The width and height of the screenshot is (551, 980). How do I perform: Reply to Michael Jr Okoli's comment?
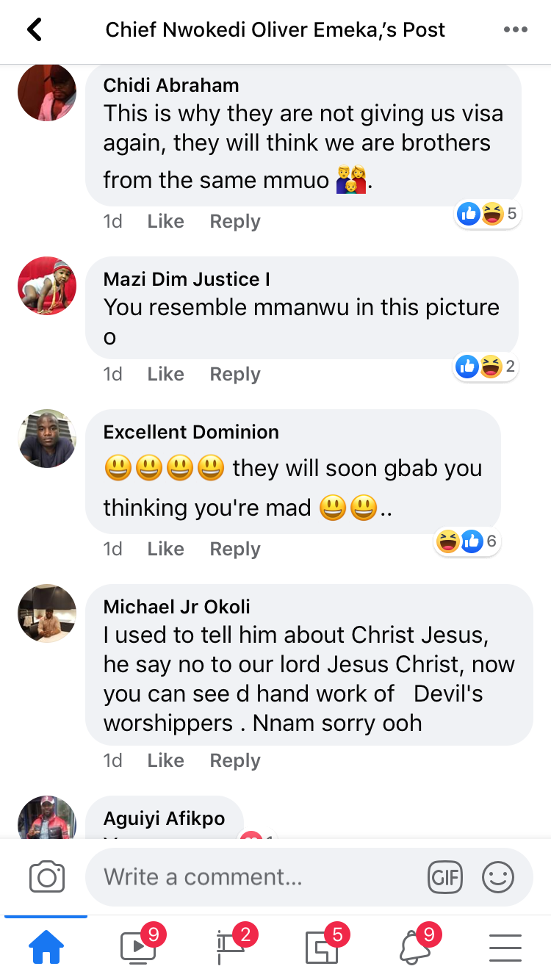[235, 760]
